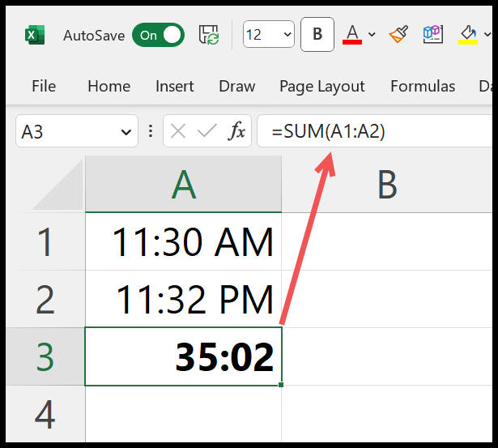The image size is (498, 448).
Task: Select row 2 header
Action: (x=45, y=299)
